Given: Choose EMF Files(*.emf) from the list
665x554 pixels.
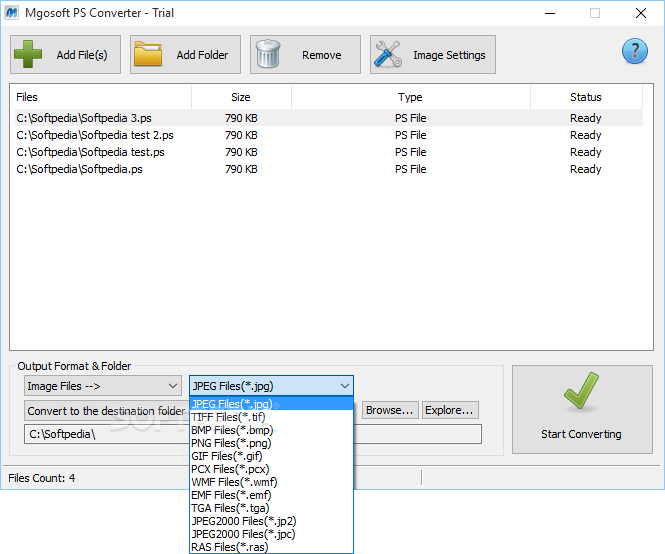Looking at the screenshot, I should click(271, 495).
